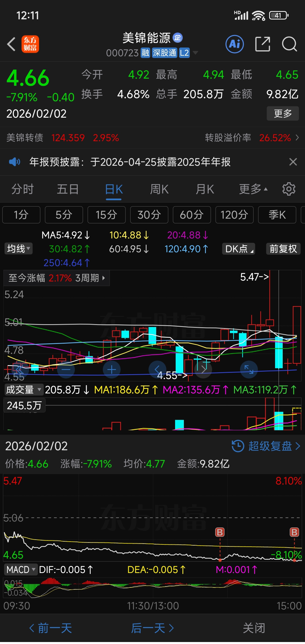The height and width of the screenshot is (644, 305).
Task: Tap the L2 level badge
Action: [184, 53]
